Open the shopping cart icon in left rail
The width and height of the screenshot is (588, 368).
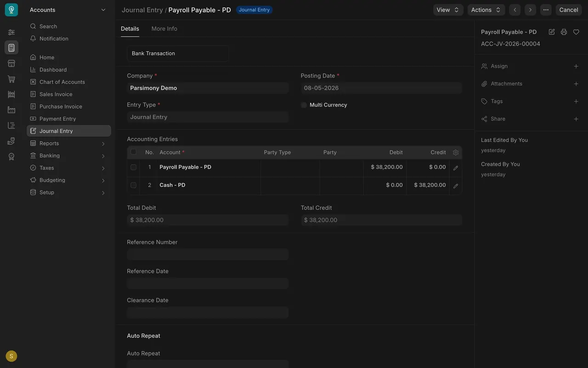pyautogui.click(x=11, y=79)
